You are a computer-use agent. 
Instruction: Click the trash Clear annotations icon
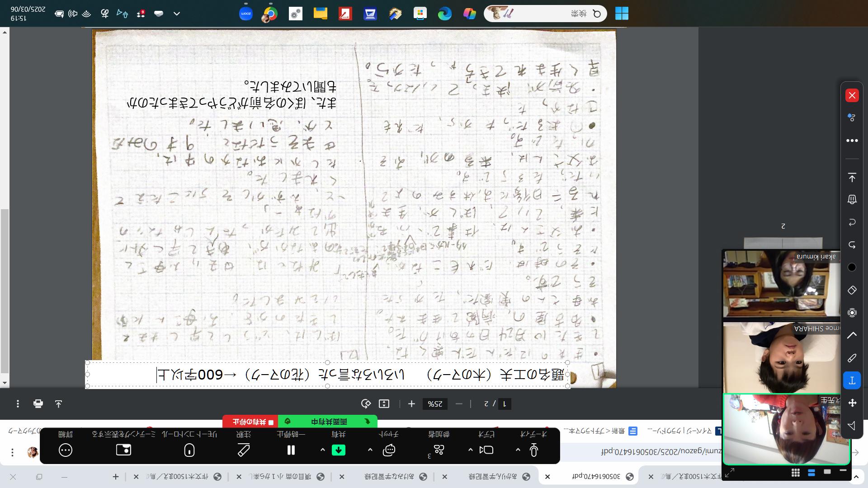pyautogui.click(x=852, y=200)
